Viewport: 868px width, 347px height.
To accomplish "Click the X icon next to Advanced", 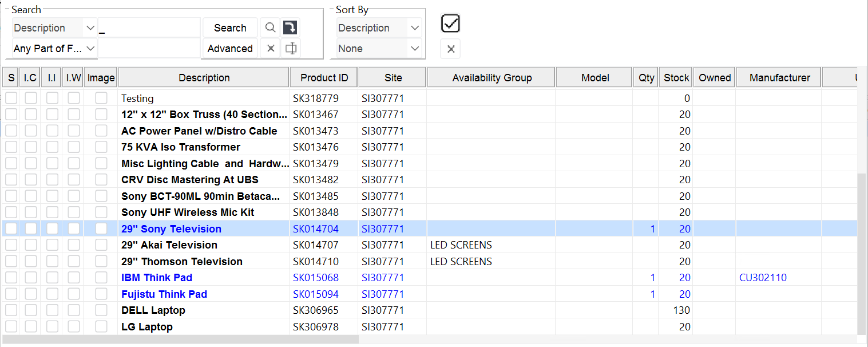I will 271,49.
